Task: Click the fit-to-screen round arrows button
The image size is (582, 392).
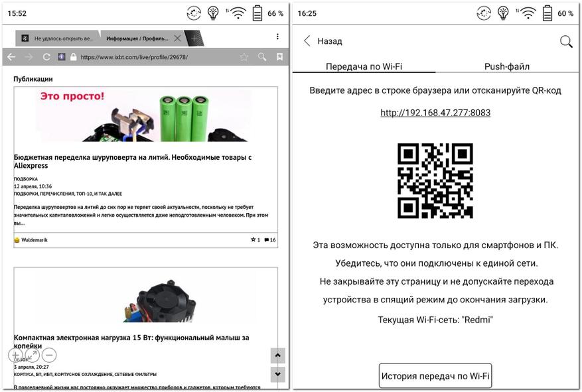Action: (33, 356)
